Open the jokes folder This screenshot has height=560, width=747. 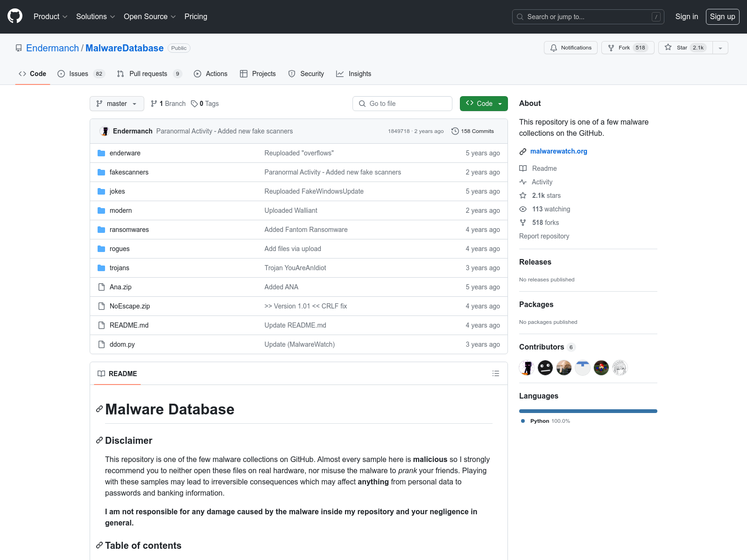pos(117,191)
